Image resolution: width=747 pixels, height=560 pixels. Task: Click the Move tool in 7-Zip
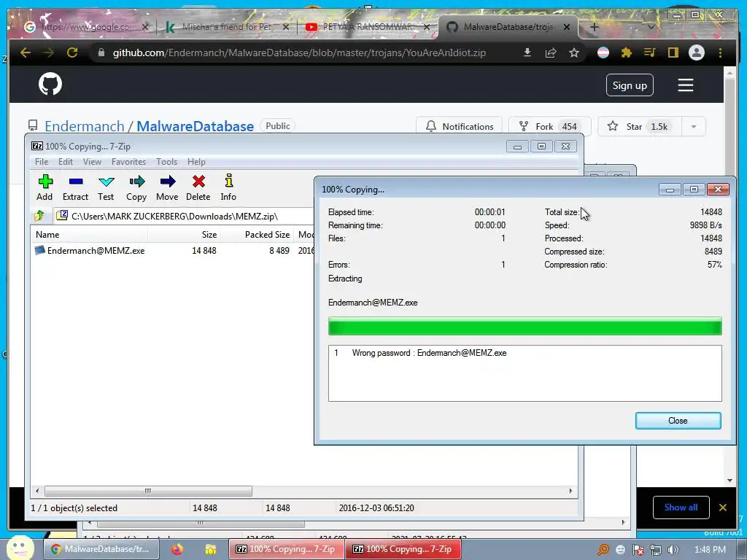[x=167, y=187]
